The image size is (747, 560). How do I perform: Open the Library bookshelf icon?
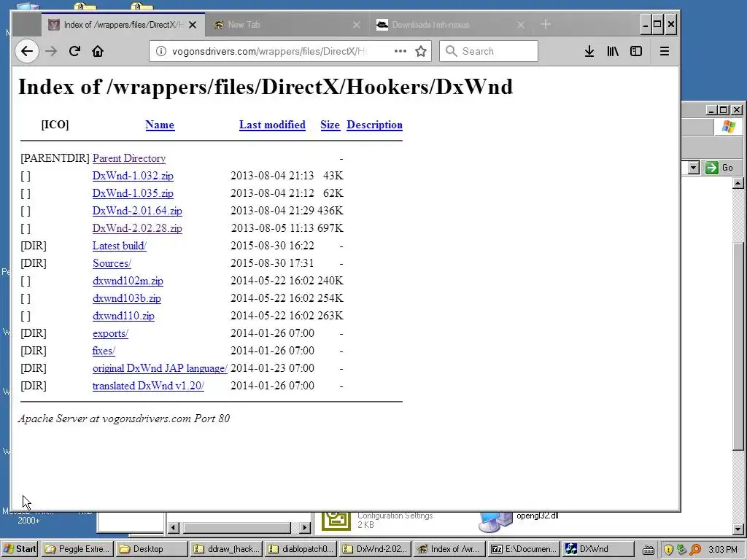point(613,51)
